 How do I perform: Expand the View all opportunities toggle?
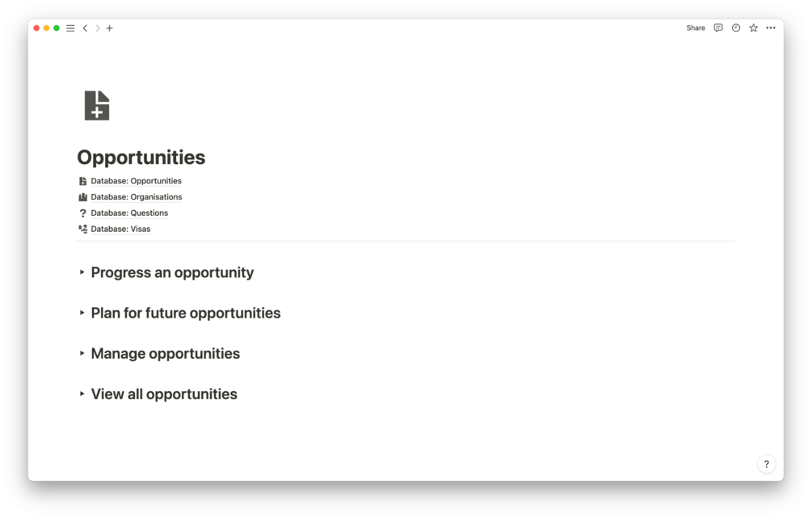pos(82,394)
